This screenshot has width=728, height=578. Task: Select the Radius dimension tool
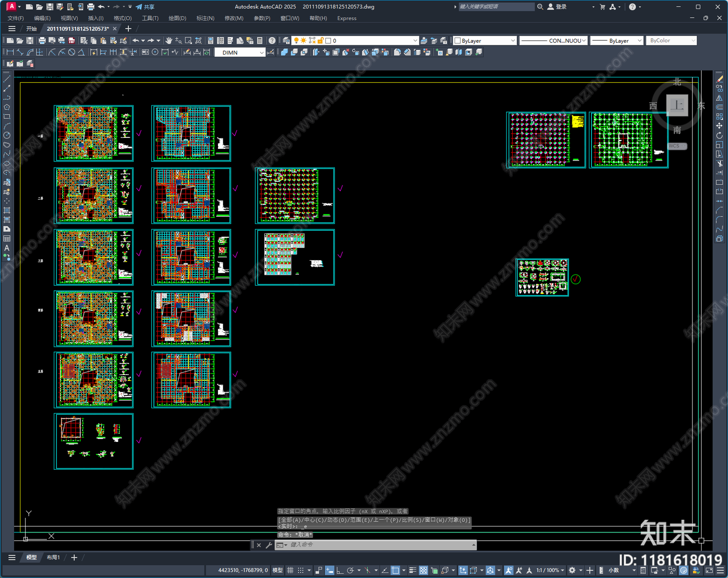point(52,52)
